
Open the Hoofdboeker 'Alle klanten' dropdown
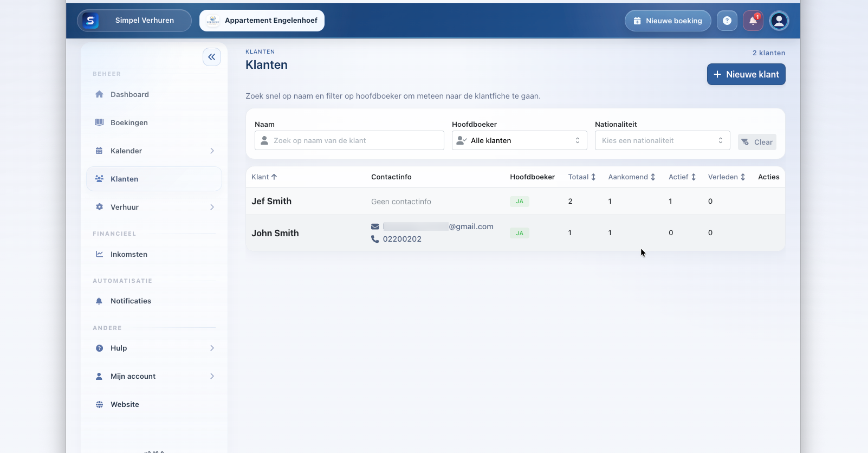[519, 140]
